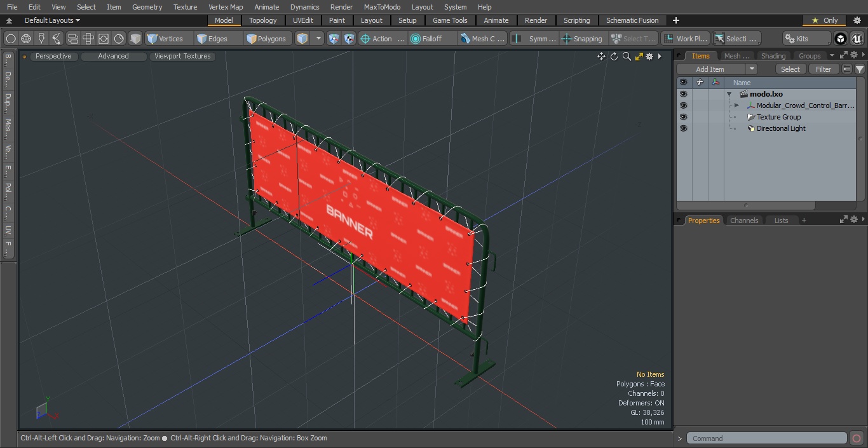Open the MaxToModo menu
Viewport: 868px width, 448px height.
coord(382,7)
